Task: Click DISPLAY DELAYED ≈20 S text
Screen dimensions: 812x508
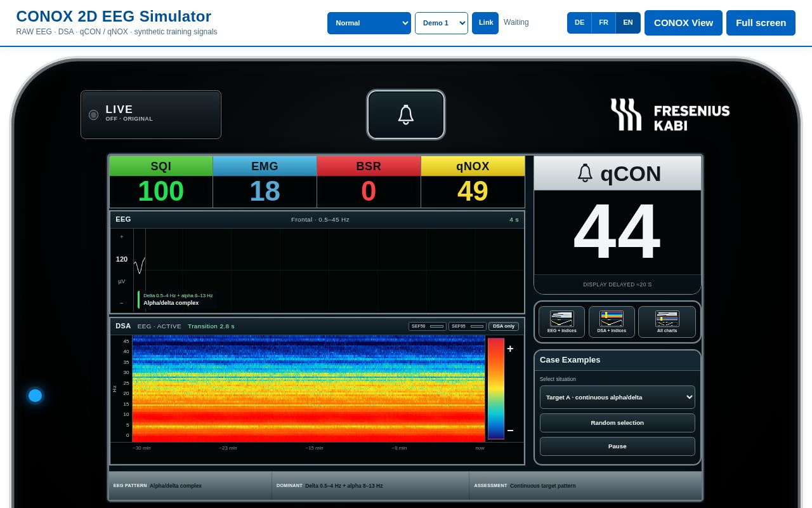Action: click(617, 284)
